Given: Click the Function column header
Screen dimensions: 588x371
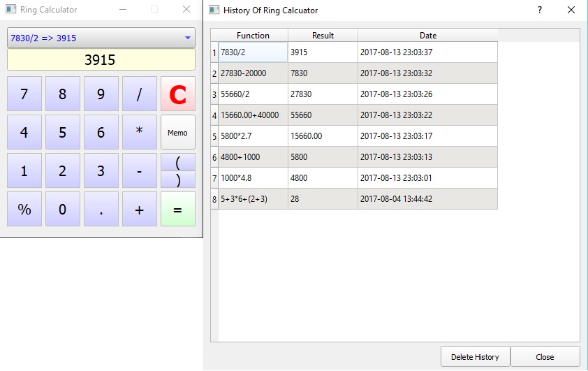Looking at the screenshot, I should pyautogui.click(x=253, y=36).
